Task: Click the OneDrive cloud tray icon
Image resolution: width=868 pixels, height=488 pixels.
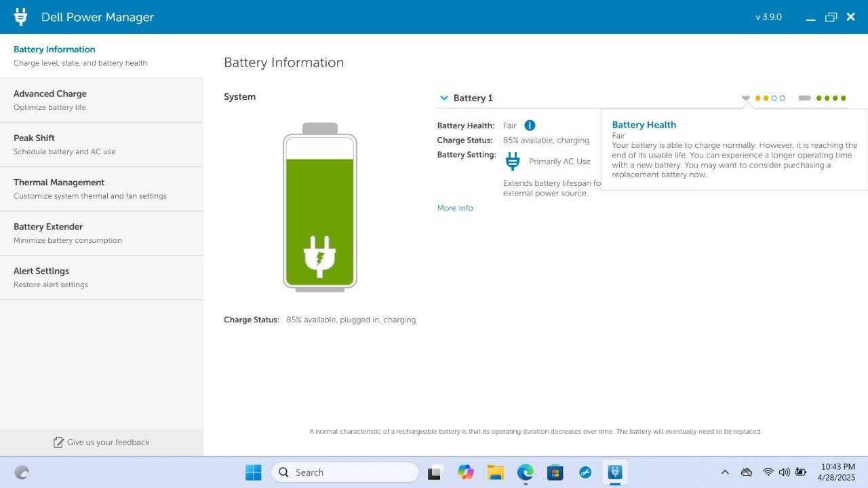Action: point(747,472)
